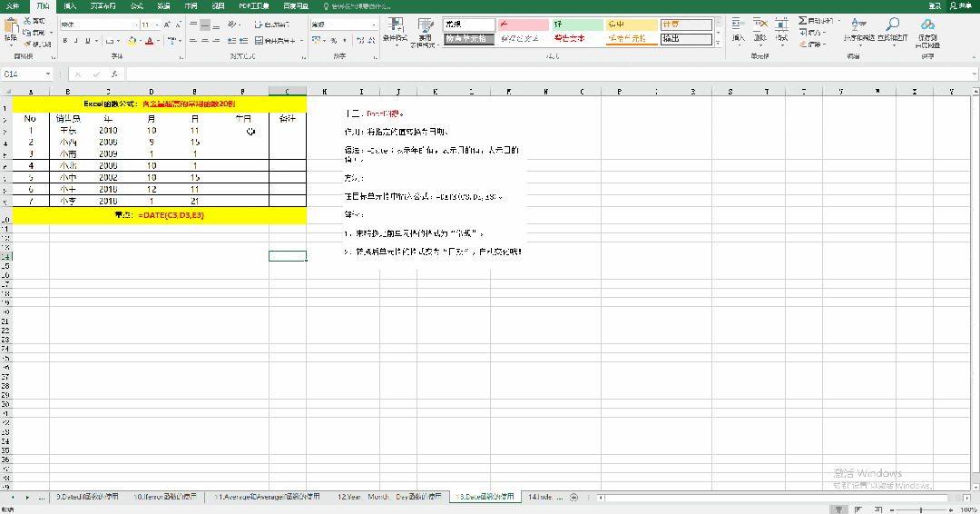
Task: Click the Find and Select magnifier icon
Action: point(893,25)
